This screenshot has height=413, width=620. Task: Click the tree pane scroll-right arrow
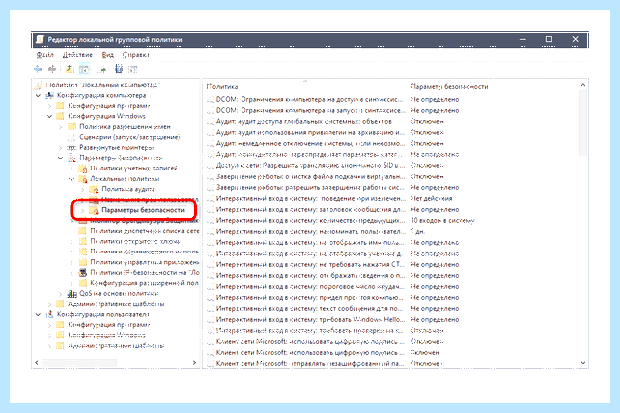[x=194, y=363]
